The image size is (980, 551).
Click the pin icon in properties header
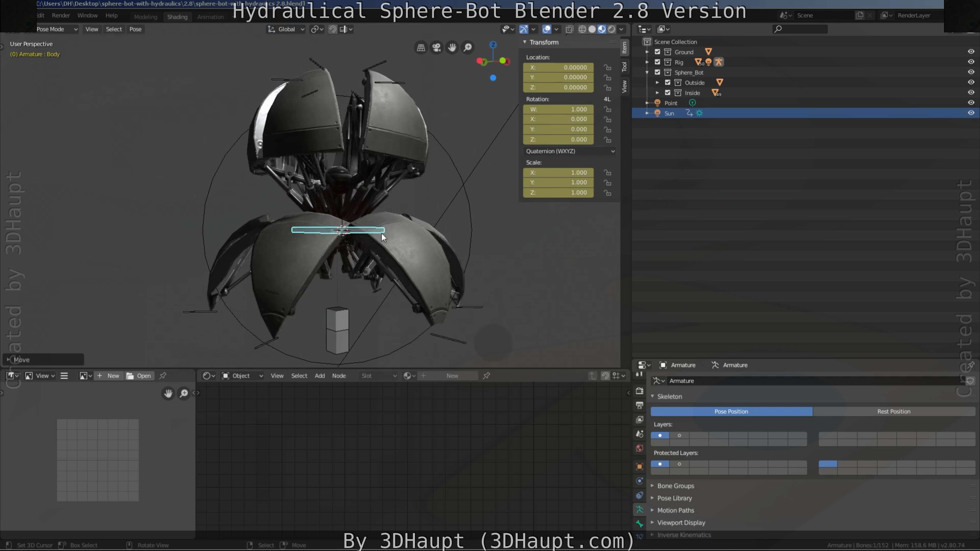pyautogui.click(x=971, y=365)
